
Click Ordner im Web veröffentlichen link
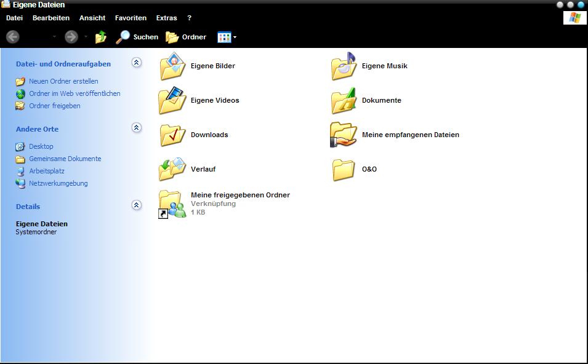coord(75,93)
